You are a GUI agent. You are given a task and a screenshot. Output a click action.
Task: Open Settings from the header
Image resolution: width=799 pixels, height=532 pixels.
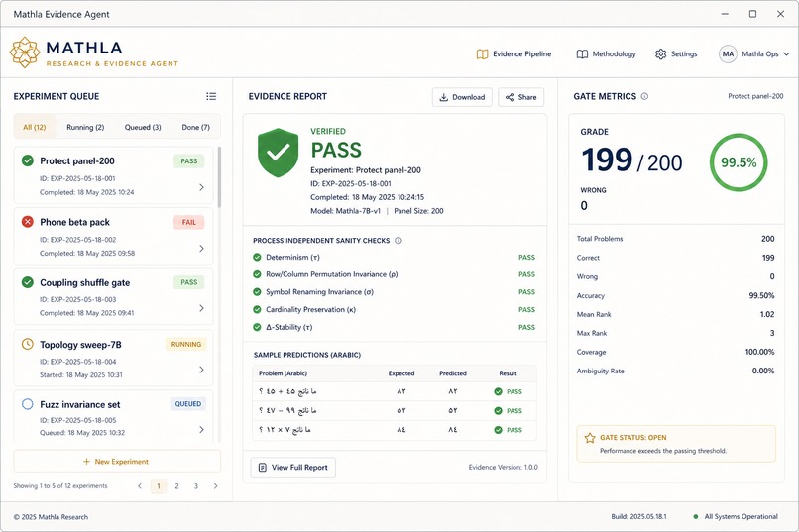tap(676, 53)
